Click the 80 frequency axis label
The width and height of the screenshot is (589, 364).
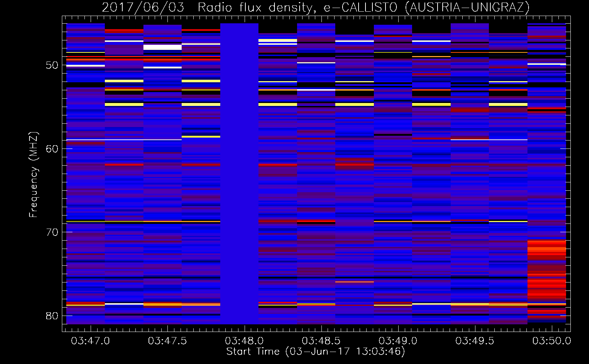click(x=52, y=316)
